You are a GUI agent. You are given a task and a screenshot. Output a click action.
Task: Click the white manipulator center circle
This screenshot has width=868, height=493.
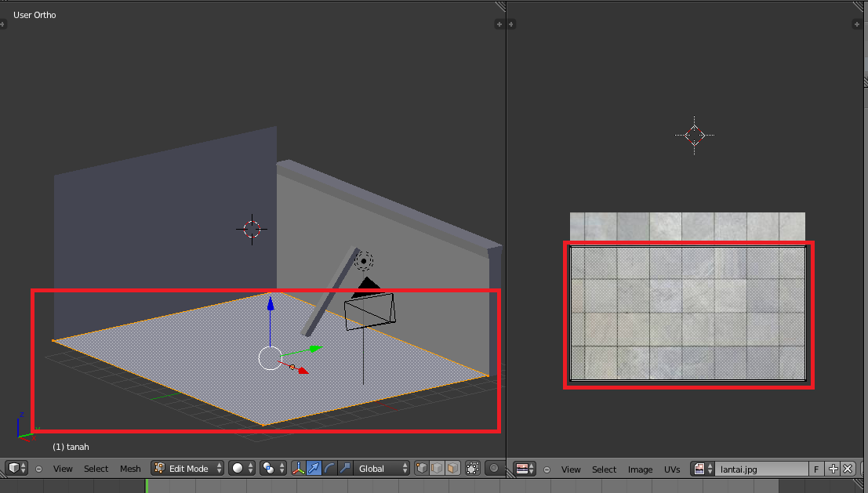pyautogui.click(x=271, y=358)
